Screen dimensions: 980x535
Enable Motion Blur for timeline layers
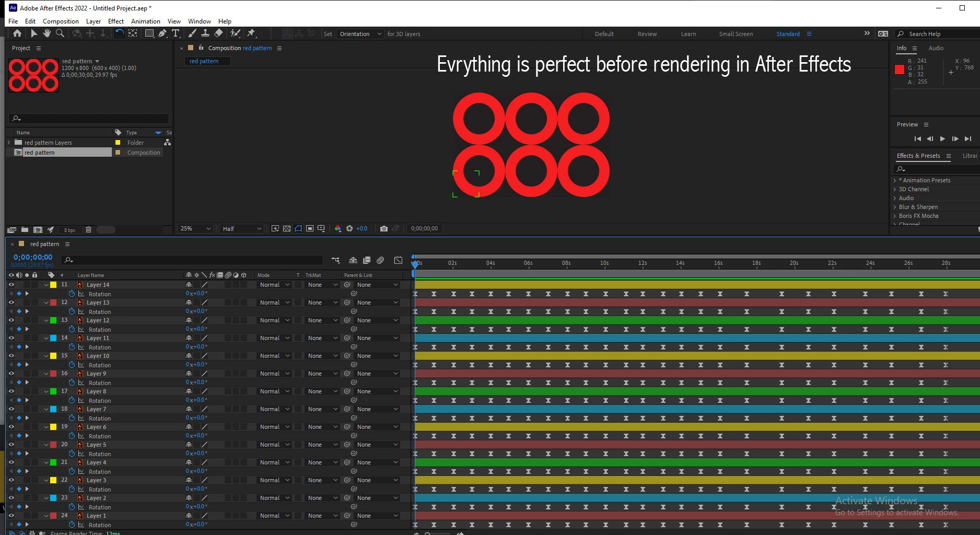pos(380,260)
